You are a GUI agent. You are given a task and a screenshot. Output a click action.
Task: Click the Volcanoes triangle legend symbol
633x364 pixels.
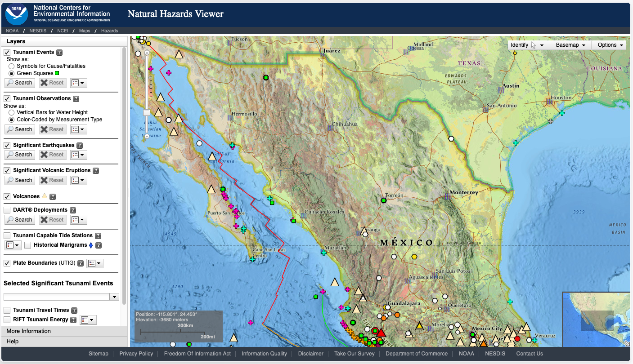(44, 196)
